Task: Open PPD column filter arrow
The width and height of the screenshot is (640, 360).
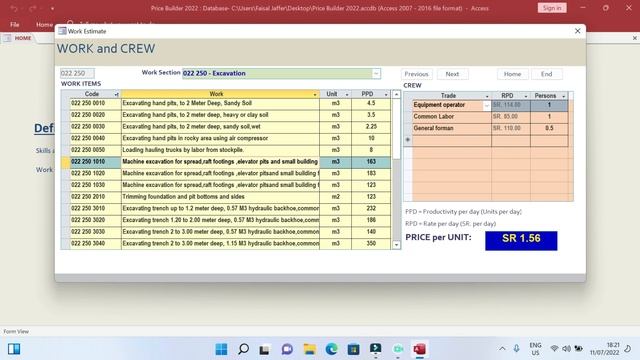Action: tap(386, 94)
